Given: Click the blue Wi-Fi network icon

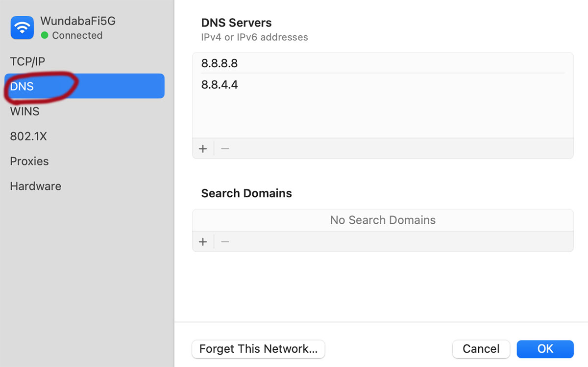Looking at the screenshot, I should click(22, 27).
